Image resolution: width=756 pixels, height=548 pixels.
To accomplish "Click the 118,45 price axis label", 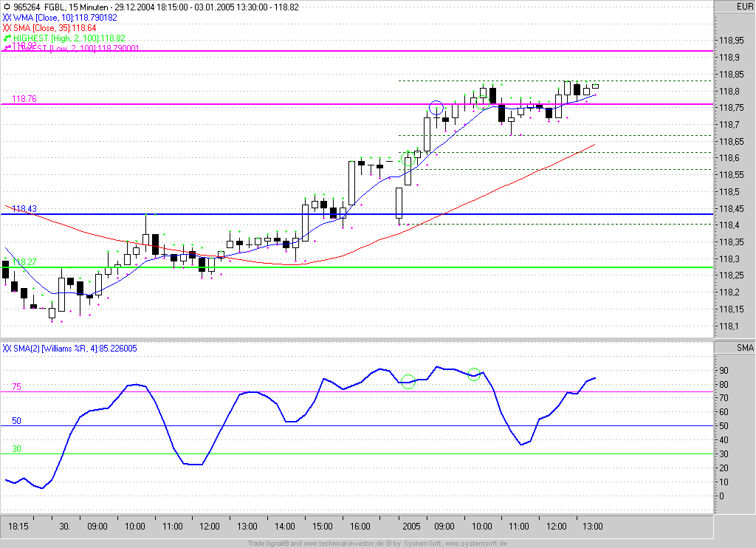I will [732, 208].
